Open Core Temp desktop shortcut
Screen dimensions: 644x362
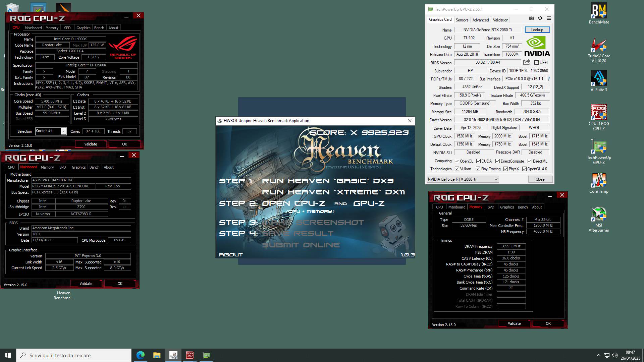click(x=599, y=183)
